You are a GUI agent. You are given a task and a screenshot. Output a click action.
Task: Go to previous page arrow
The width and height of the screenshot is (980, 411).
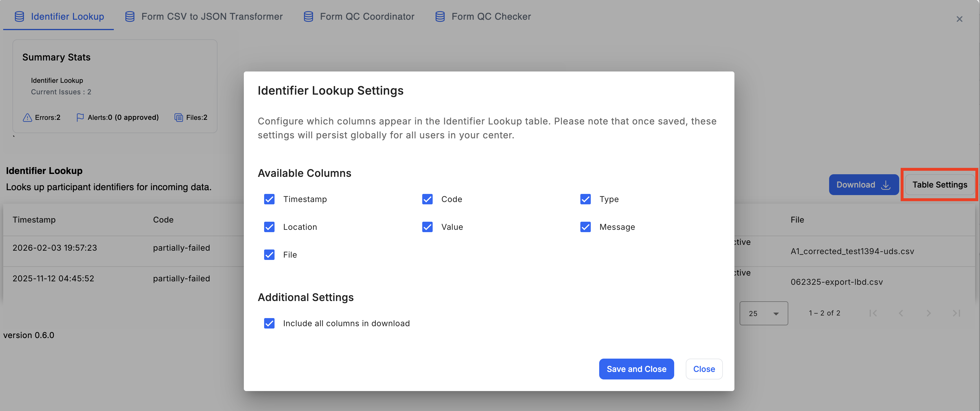click(x=901, y=313)
